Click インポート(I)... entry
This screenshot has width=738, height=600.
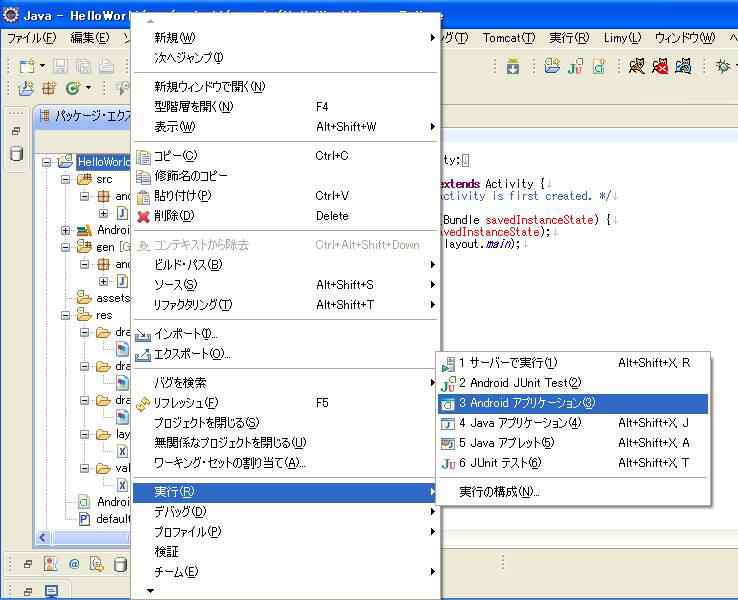(x=286, y=334)
